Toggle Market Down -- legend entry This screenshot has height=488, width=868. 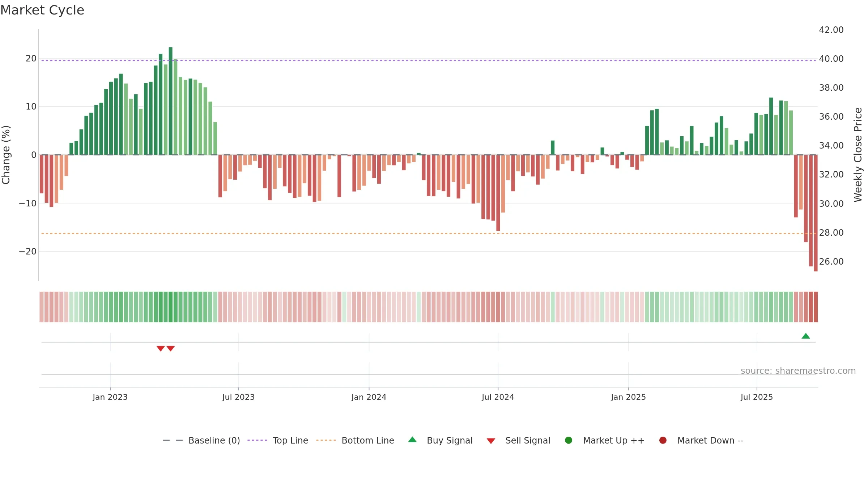click(x=701, y=441)
